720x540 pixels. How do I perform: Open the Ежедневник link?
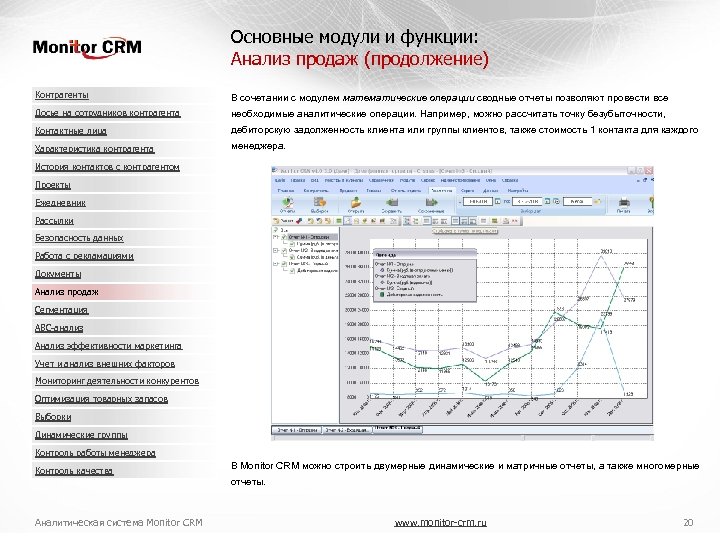[60, 202]
